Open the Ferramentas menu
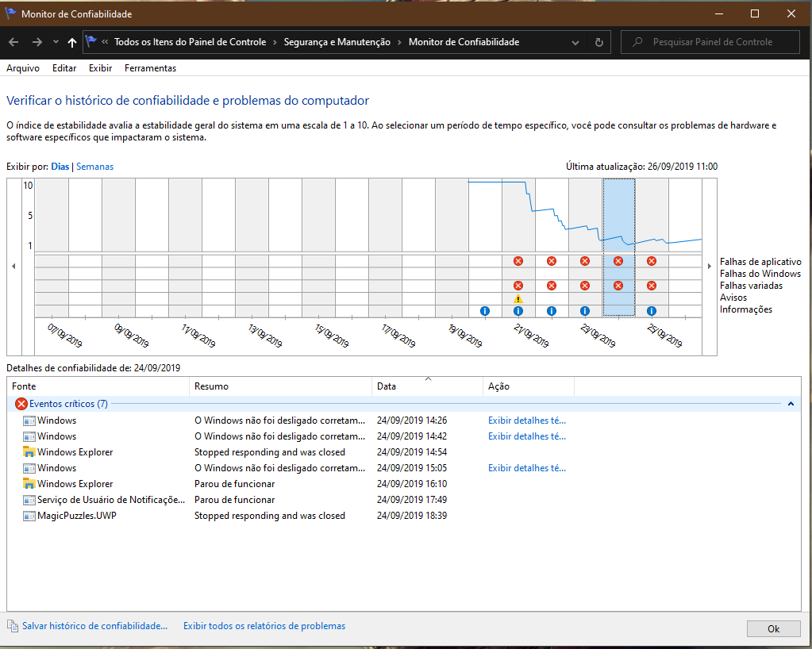 coord(150,68)
